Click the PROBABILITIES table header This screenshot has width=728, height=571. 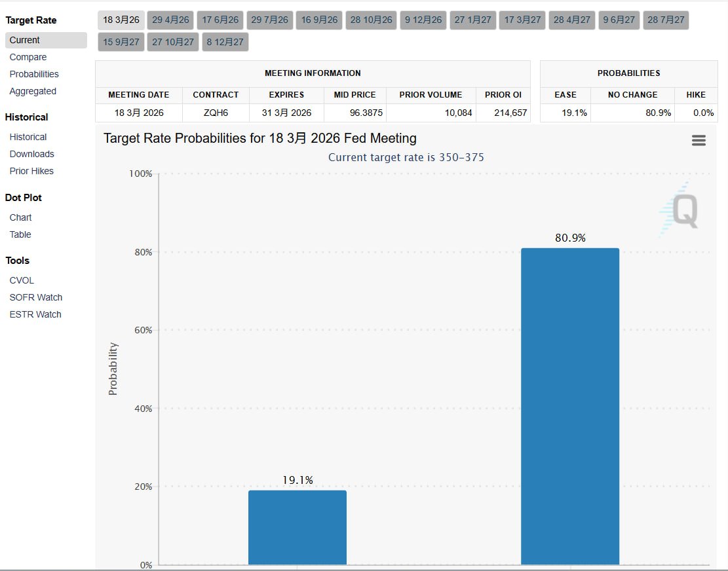click(628, 73)
